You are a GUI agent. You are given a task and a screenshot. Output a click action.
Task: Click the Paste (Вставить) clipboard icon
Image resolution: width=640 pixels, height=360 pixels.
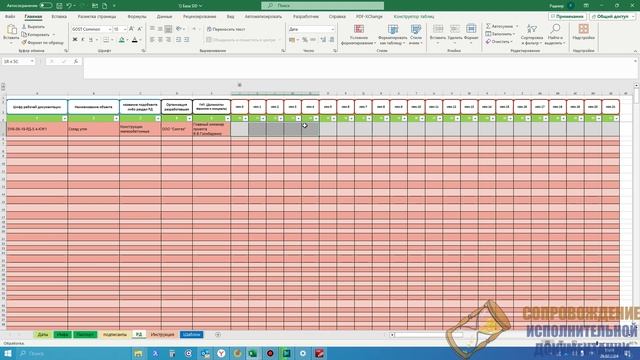point(11,30)
